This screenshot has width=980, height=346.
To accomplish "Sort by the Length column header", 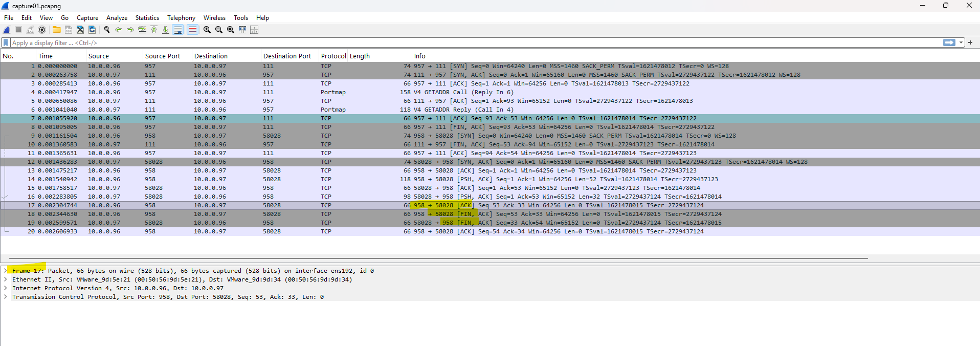I will click(x=380, y=56).
